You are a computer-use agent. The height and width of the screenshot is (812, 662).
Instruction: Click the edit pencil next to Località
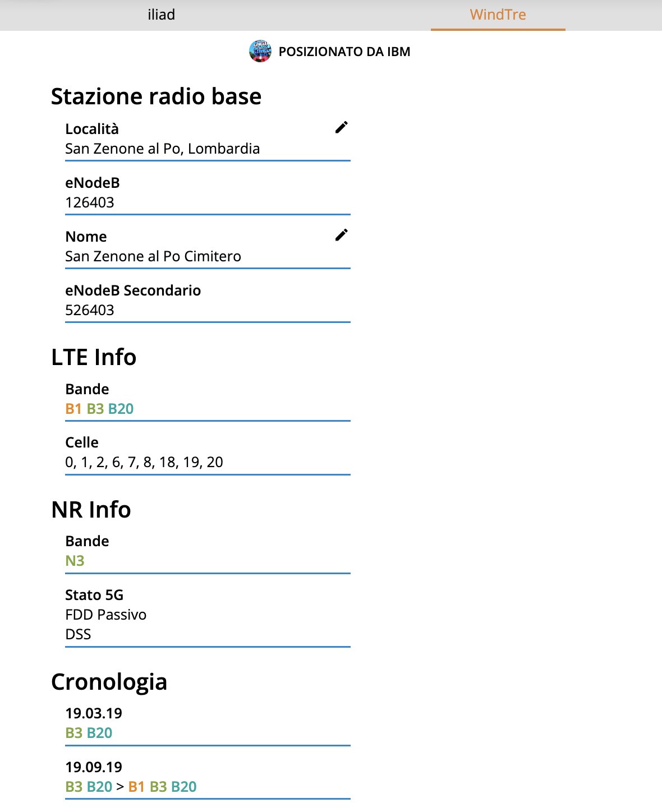click(341, 128)
